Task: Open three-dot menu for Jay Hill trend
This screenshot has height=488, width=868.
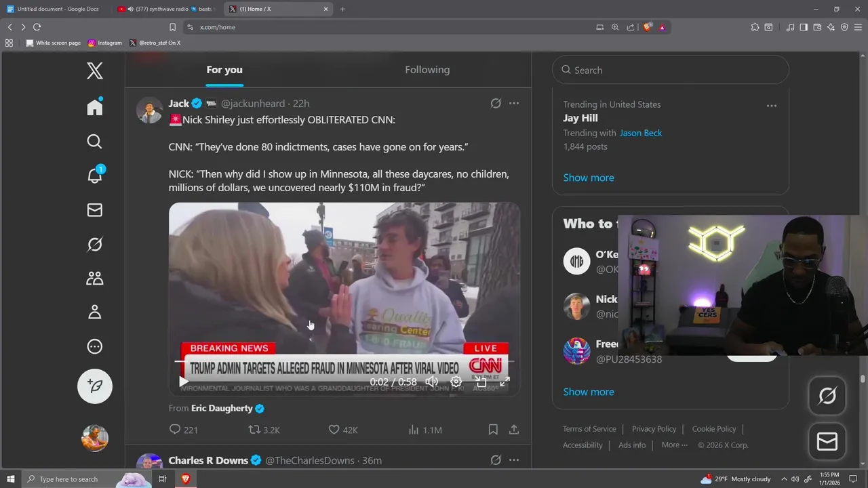Action: click(772, 106)
